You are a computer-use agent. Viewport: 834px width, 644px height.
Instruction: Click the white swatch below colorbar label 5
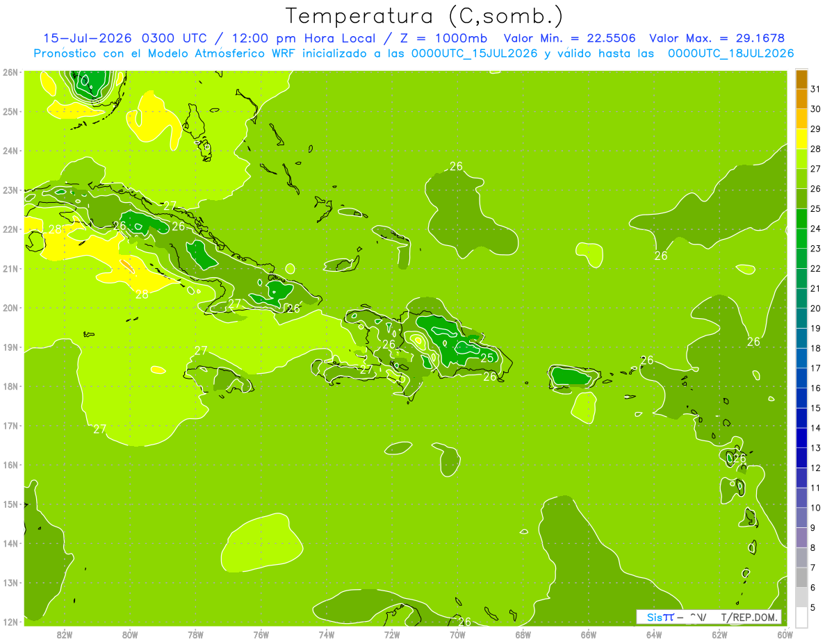pos(801,617)
